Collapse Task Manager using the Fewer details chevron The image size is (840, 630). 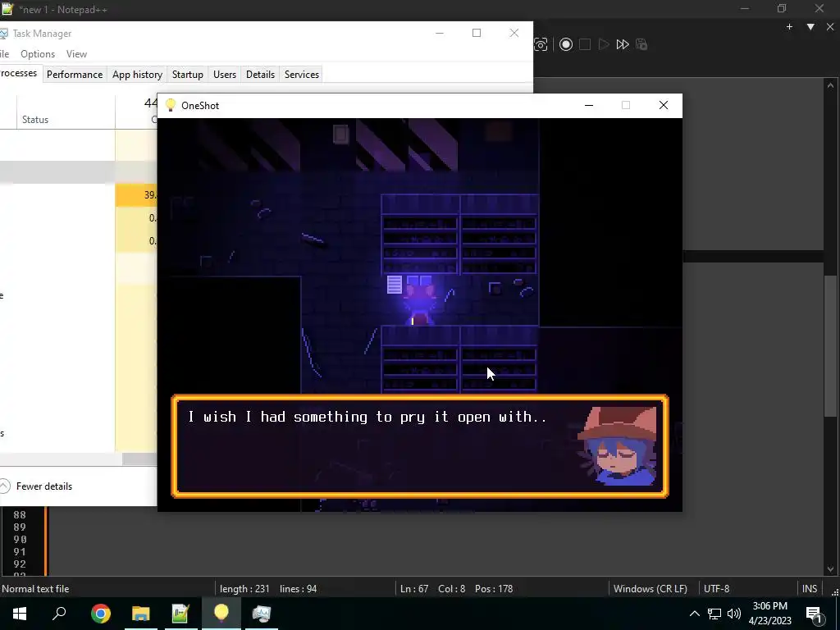[4, 486]
